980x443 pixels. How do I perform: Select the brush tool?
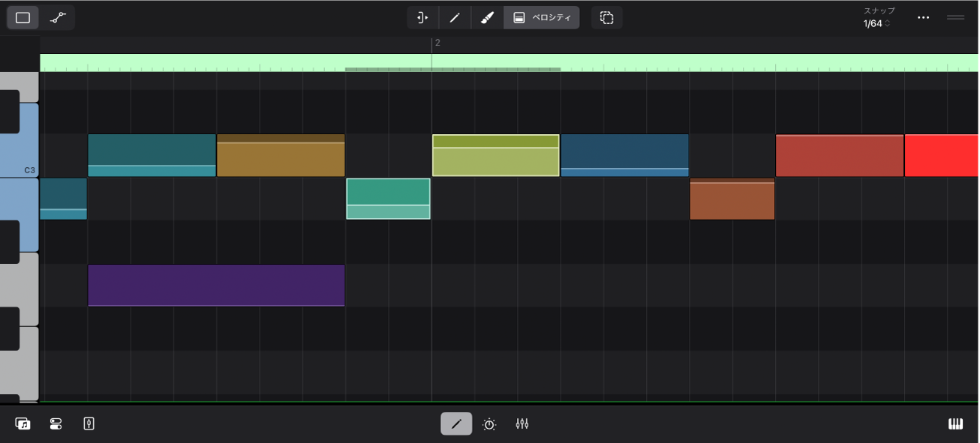(x=487, y=17)
